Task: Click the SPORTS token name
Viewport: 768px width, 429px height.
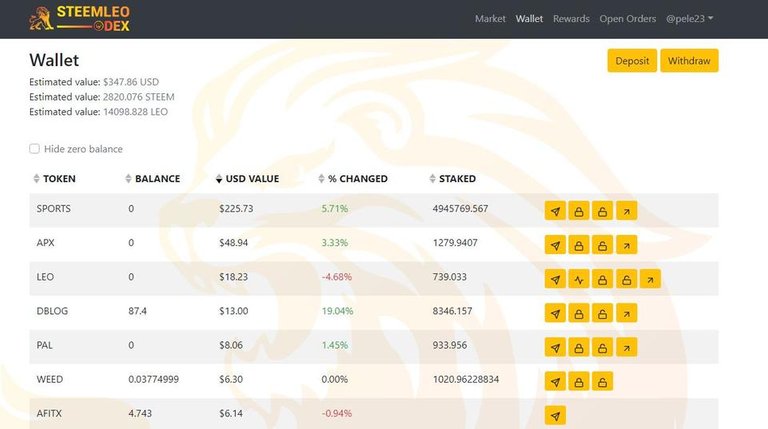Action: [x=53, y=209]
